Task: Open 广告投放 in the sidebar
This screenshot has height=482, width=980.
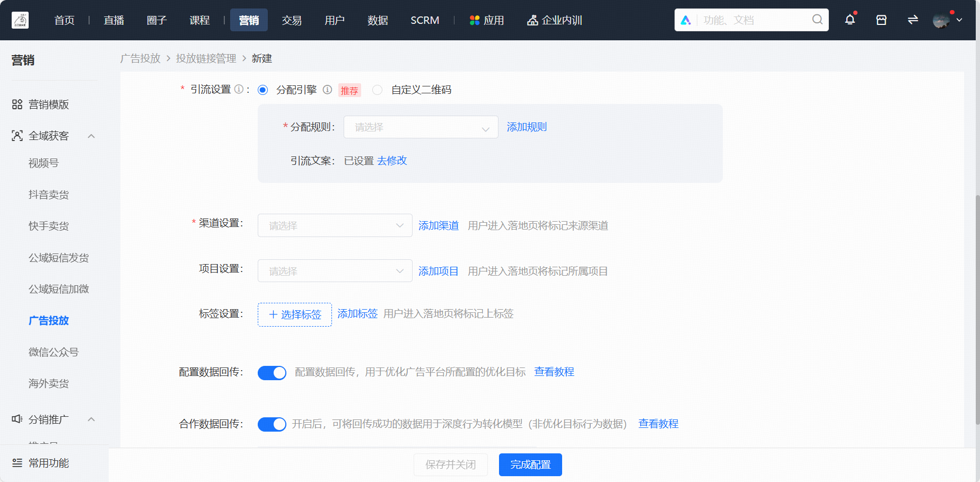Action: (x=49, y=320)
